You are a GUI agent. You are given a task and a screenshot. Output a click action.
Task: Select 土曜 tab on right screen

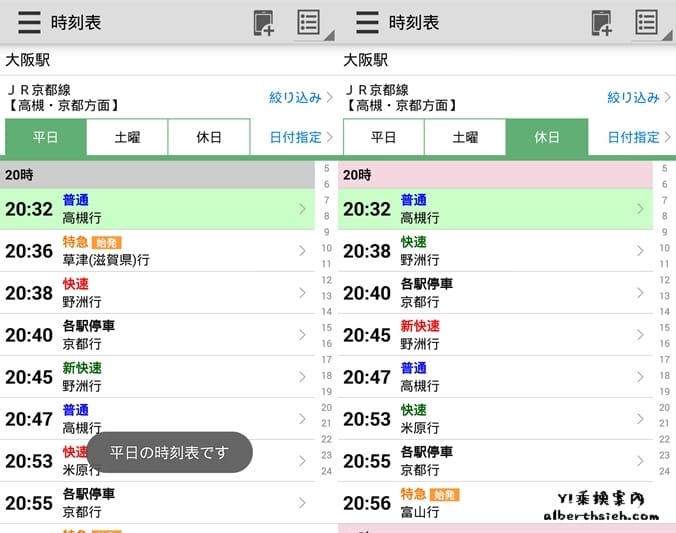[x=465, y=137]
